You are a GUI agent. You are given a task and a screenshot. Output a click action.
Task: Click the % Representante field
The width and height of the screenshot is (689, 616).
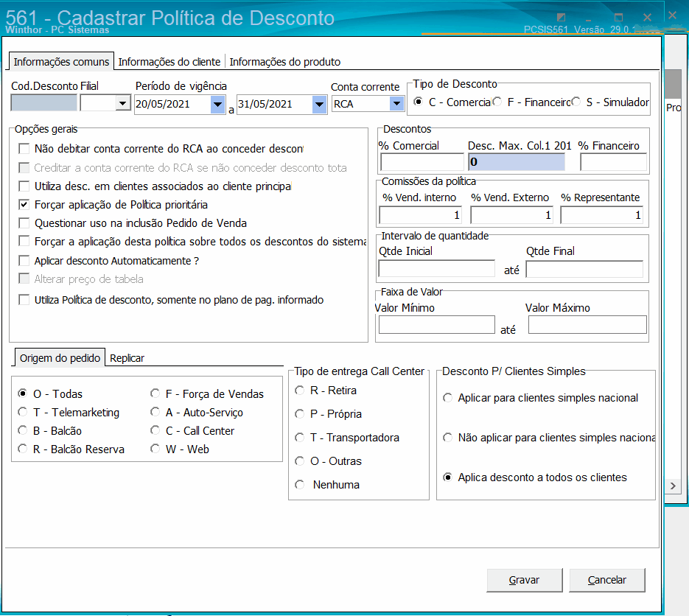[601, 215]
